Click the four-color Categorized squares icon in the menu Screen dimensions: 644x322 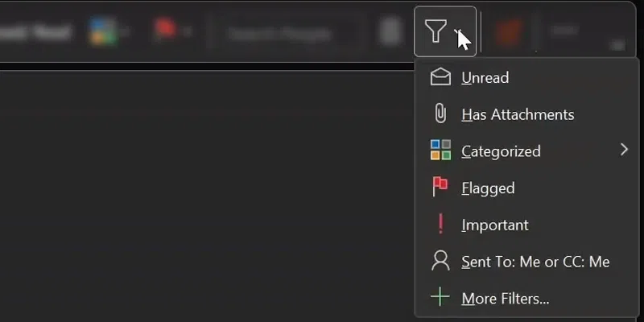pyautogui.click(x=440, y=150)
